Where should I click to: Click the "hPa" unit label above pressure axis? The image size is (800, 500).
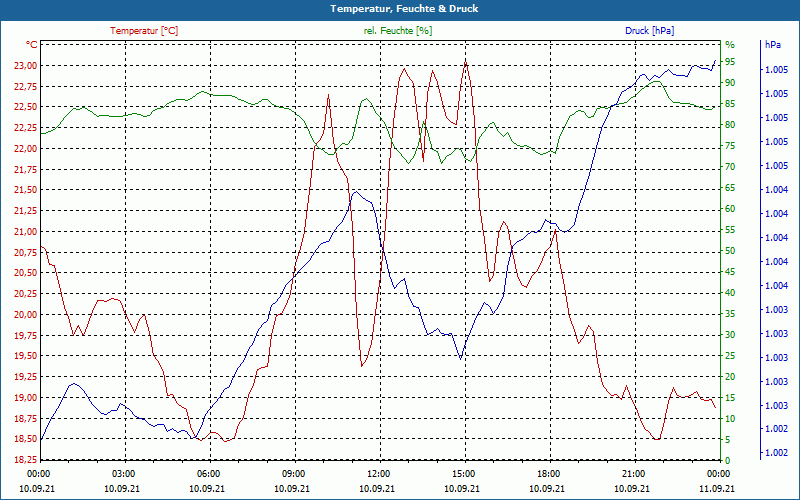pyautogui.click(x=772, y=45)
